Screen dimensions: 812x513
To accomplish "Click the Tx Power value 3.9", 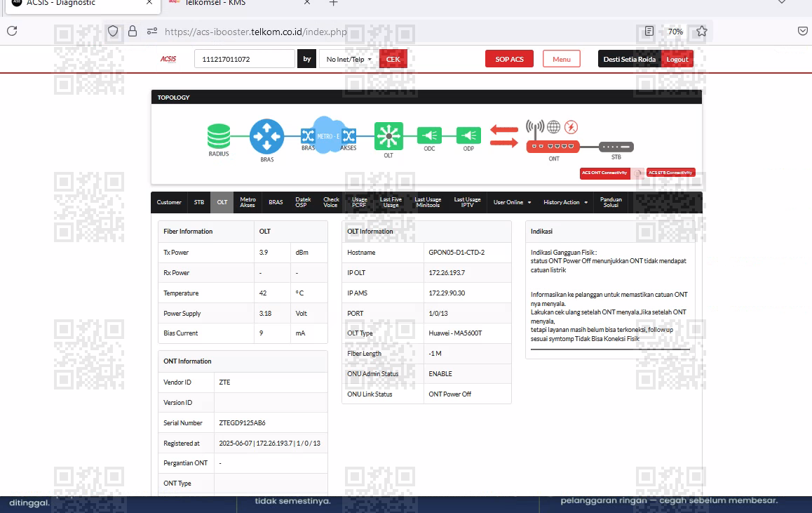I will 264,253.
